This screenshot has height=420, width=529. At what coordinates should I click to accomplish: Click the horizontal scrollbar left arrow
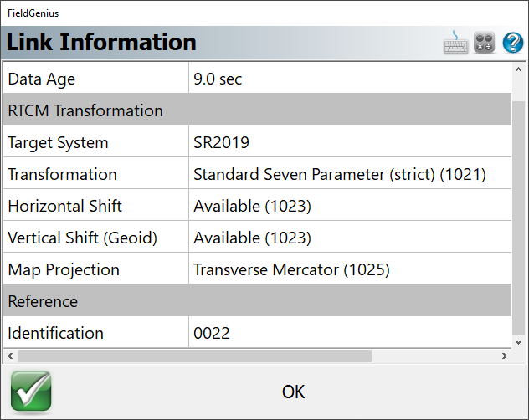click(x=10, y=356)
